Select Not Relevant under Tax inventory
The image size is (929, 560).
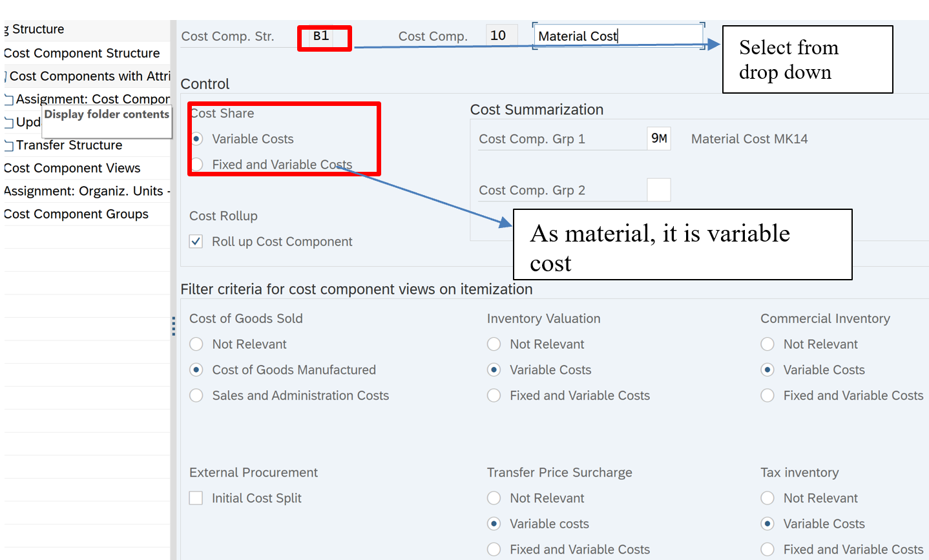click(767, 498)
